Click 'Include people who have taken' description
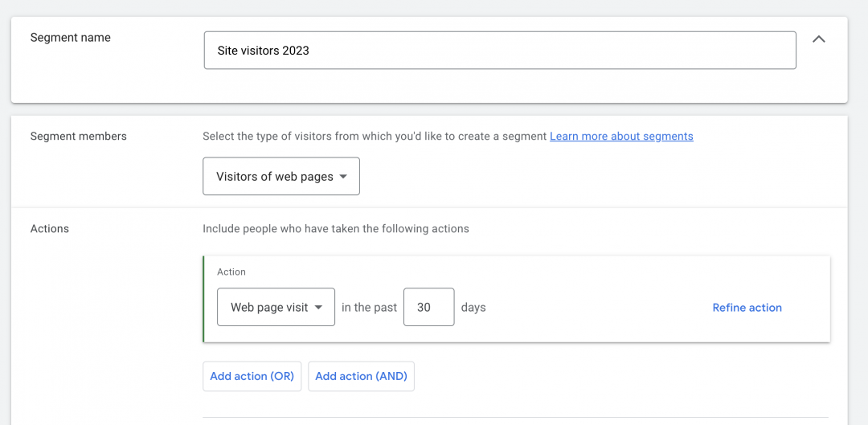The height and width of the screenshot is (425, 868). (335, 228)
